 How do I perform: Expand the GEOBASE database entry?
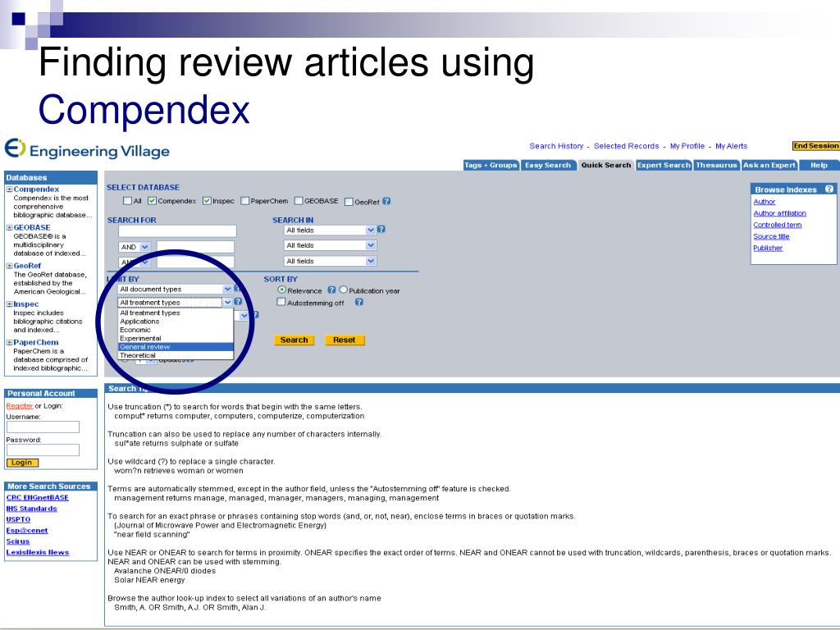click(x=9, y=227)
